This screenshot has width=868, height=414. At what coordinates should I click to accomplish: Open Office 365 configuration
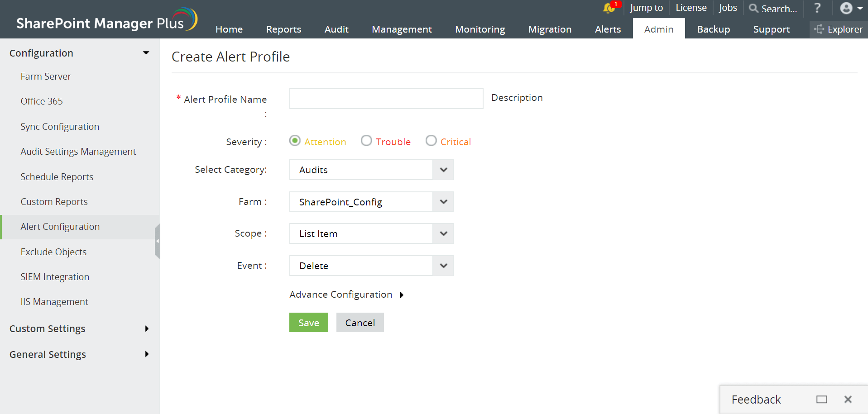(x=42, y=101)
